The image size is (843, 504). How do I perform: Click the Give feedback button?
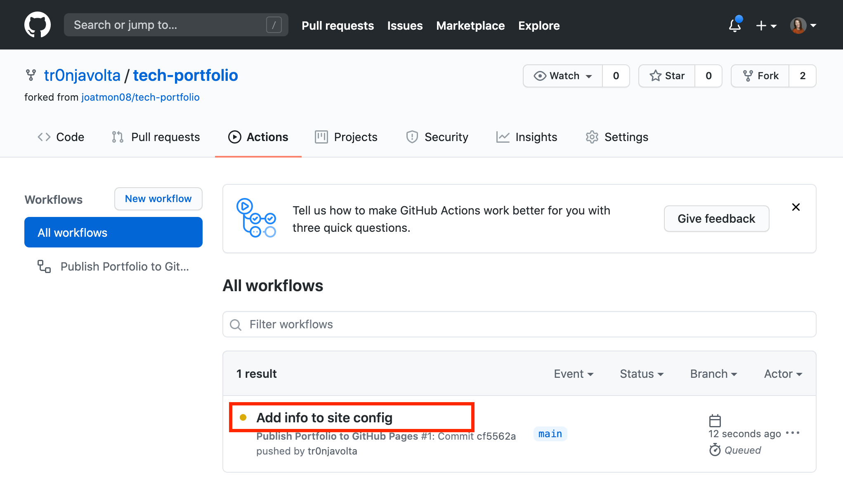[716, 219]
